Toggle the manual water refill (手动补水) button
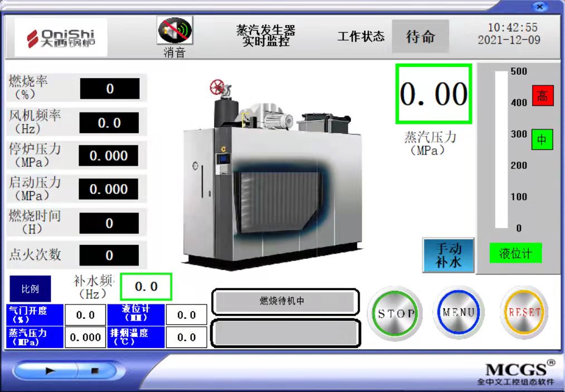 tap(448, 255)
